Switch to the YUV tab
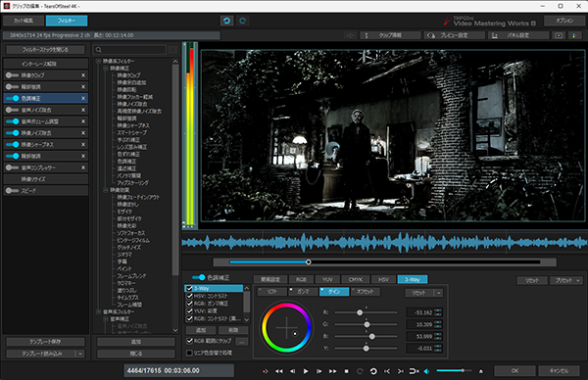The height and width of the screenshot is (380, 588). [x=327, y=279]
